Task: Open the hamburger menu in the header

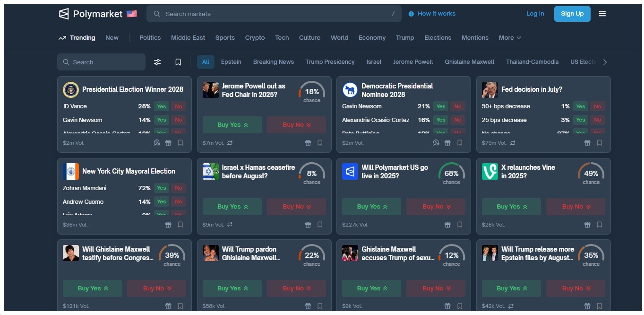Action: (x=602, y=14)
